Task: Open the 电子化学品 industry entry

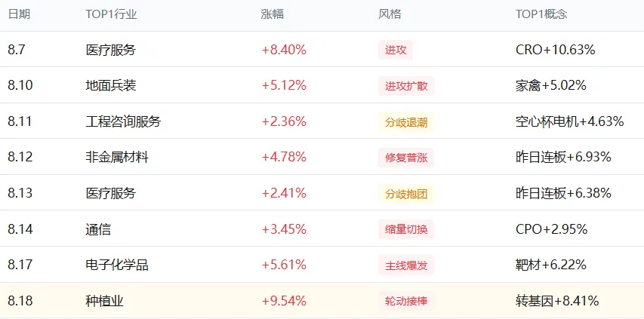Action: [117, 265]
